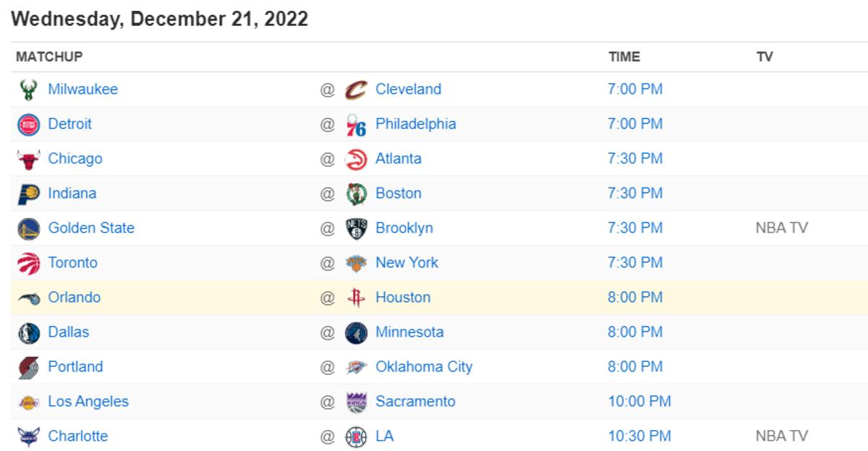
Task: Click the Sacramento Kings logo icon
Action: (356, 402)
